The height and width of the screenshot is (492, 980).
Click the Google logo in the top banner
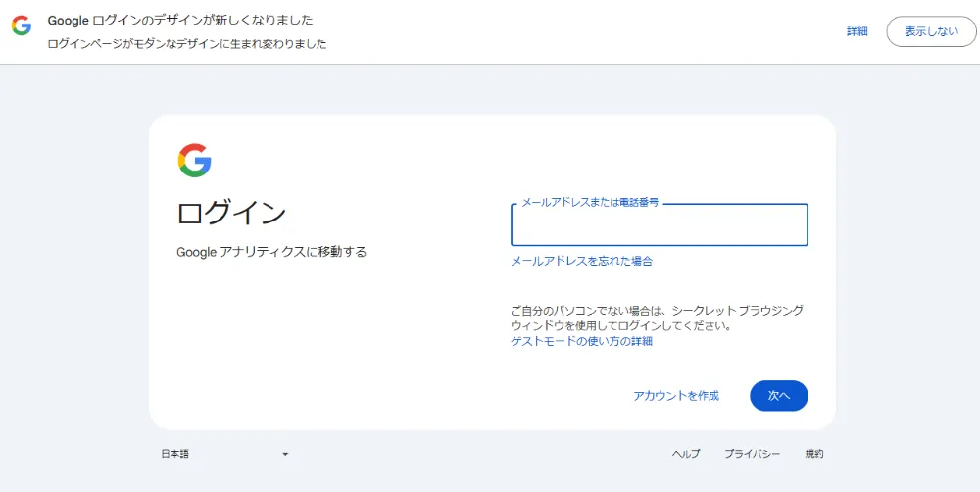22,25
